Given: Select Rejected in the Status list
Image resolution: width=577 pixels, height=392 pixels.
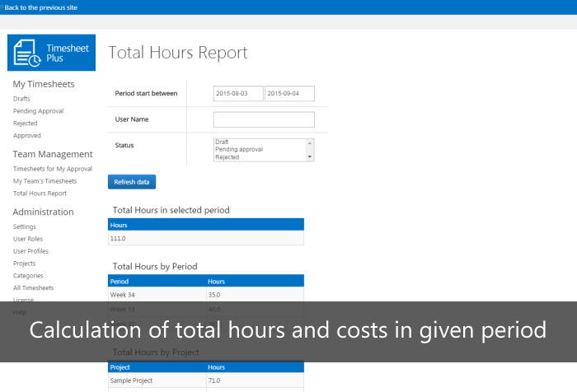Looking at the screenshot, I should (x=228, y=157).
